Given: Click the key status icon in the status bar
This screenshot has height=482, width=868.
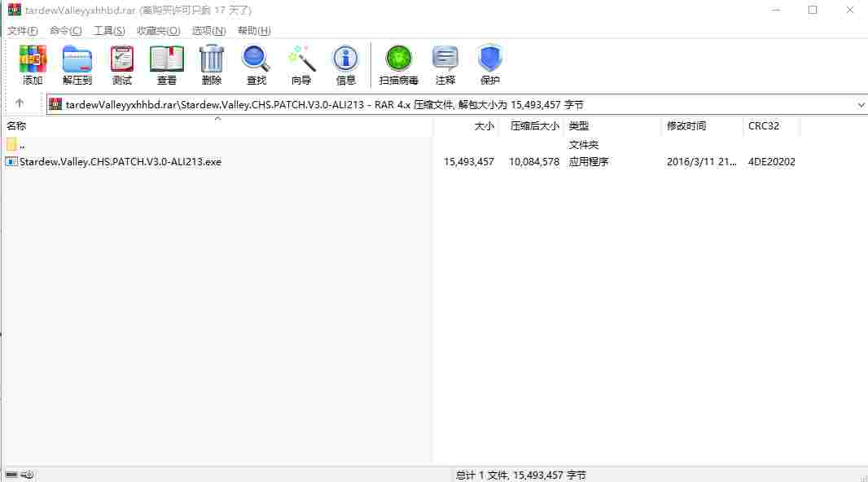Looking at the screenshot, I should [27, 475].
